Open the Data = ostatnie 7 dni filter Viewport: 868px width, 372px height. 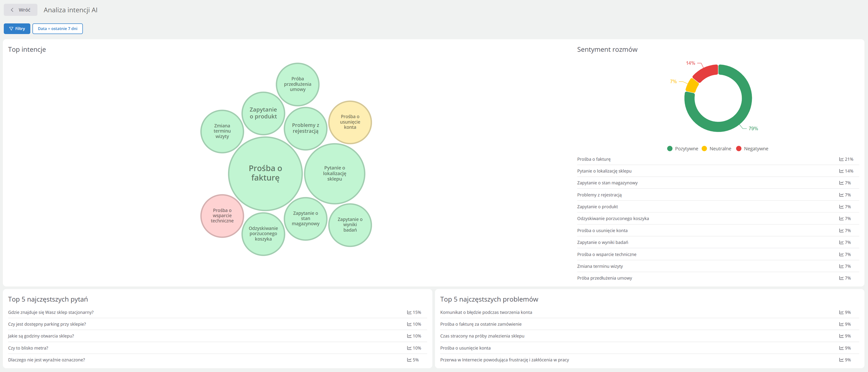(58, 29)
